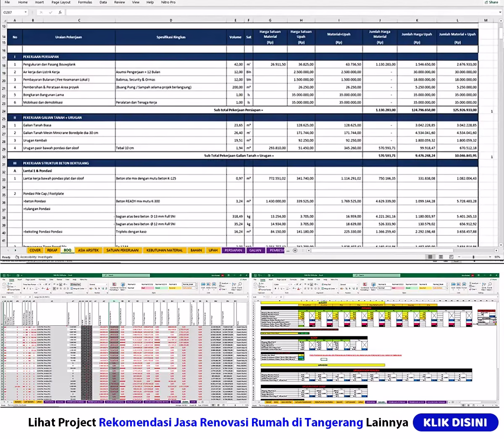Open the Name Box dropdown arrow
The width and height of the screenshot is (504, 439).
click(x=26, y=13)
